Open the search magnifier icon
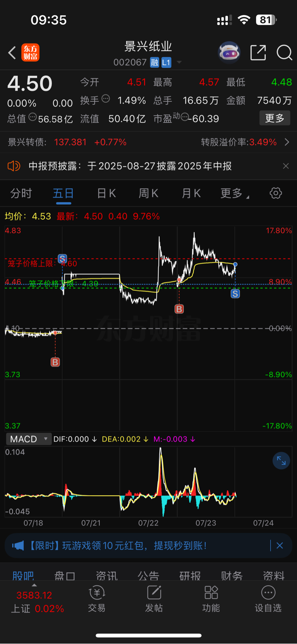 click(284, 53)
